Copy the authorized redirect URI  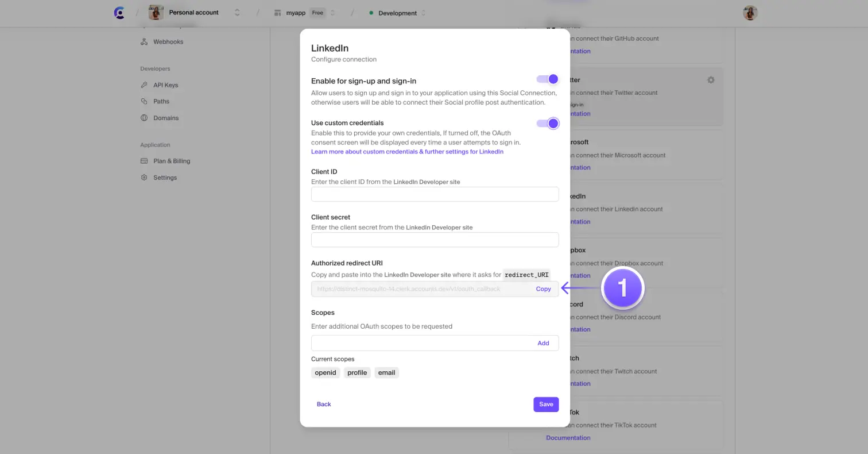[543, 288]
